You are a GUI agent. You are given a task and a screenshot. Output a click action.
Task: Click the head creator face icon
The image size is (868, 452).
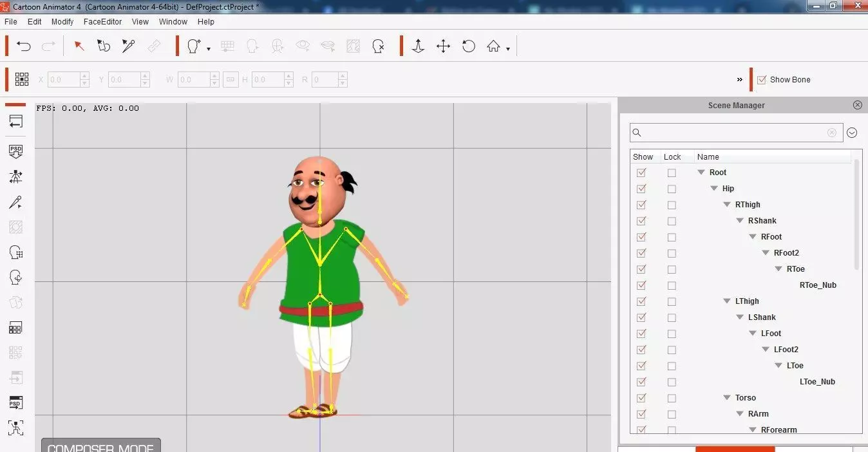click(193, 46)
